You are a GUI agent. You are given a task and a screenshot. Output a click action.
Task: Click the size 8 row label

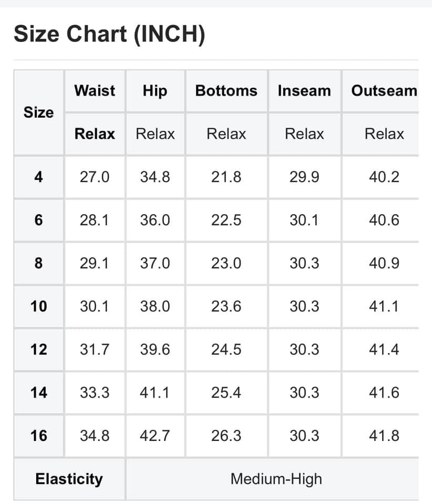click(38, 263)
